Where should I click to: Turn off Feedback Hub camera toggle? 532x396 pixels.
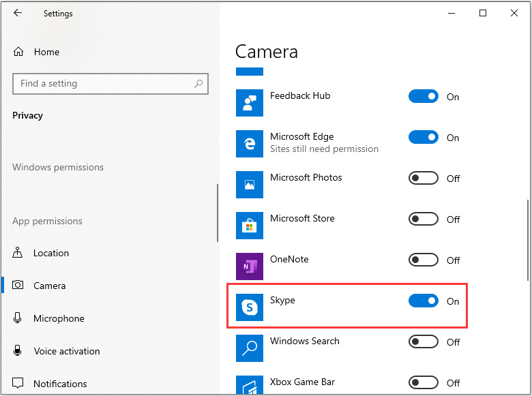click(423, 97)
